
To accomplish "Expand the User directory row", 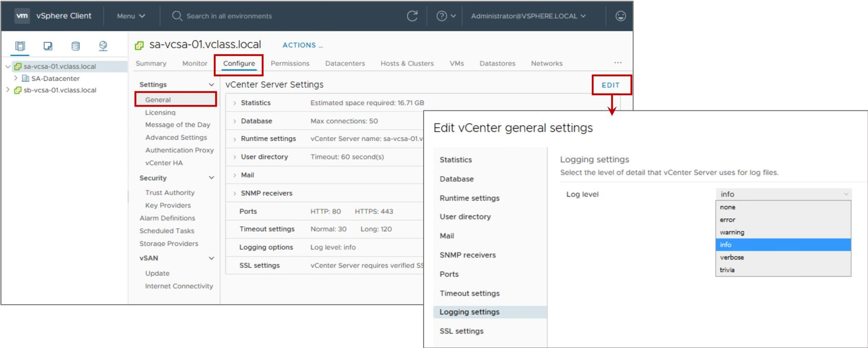I will 235,157.
